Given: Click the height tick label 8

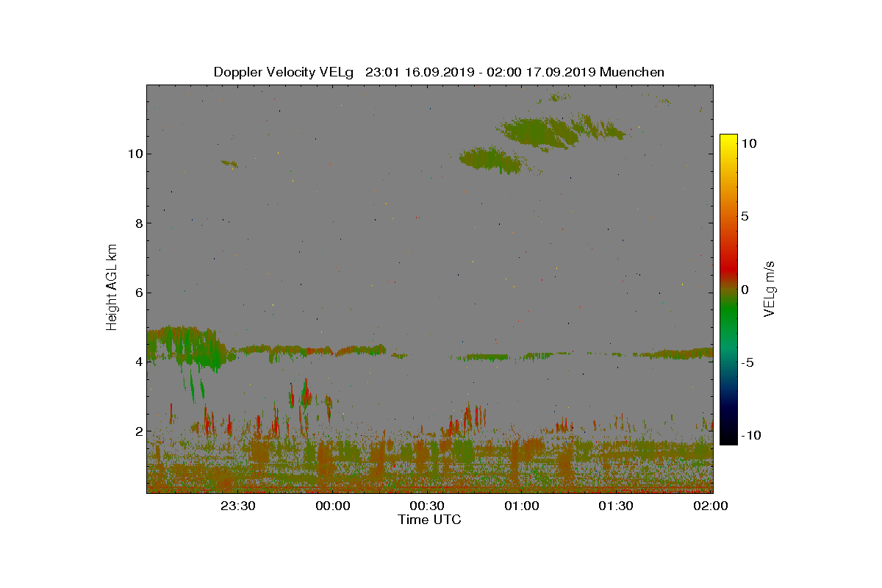Looking at the screenshot, I should click(x=139, y=223).
